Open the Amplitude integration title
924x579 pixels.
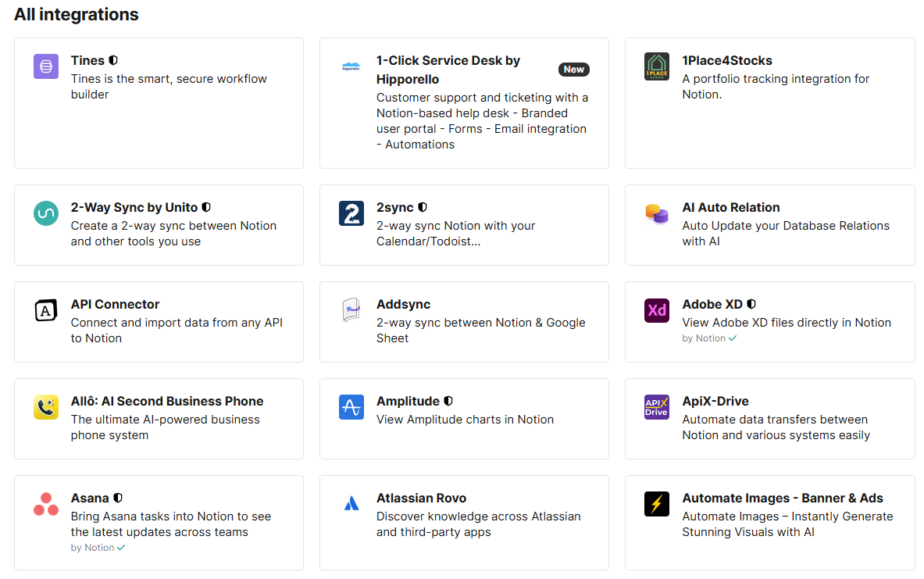pos(408,401)
